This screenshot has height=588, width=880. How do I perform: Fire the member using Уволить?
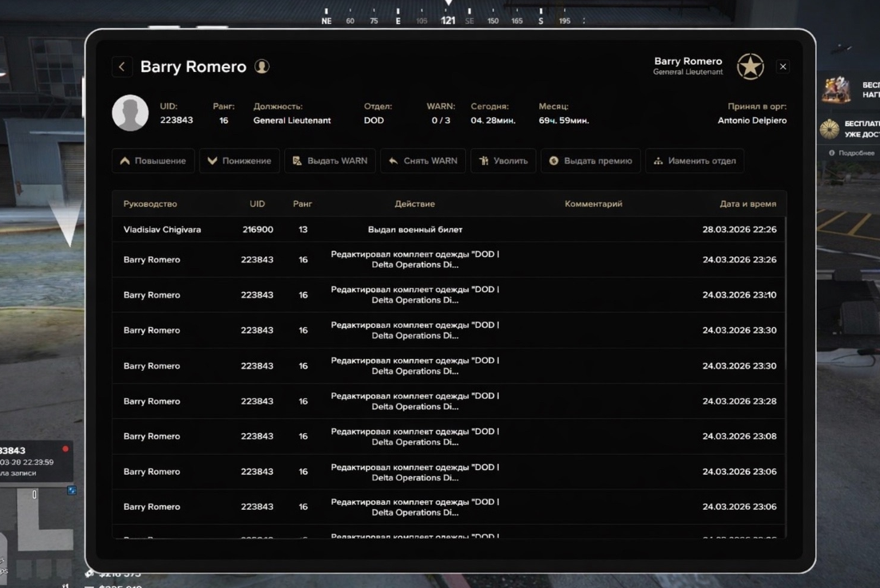(x=503, y=161)
